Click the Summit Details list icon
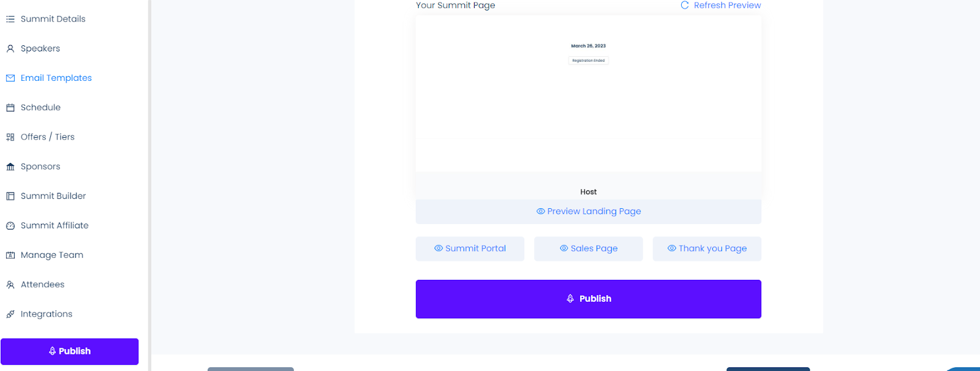Image resolution: width=980 pixels, height=371 pixels. coord(10,19)
